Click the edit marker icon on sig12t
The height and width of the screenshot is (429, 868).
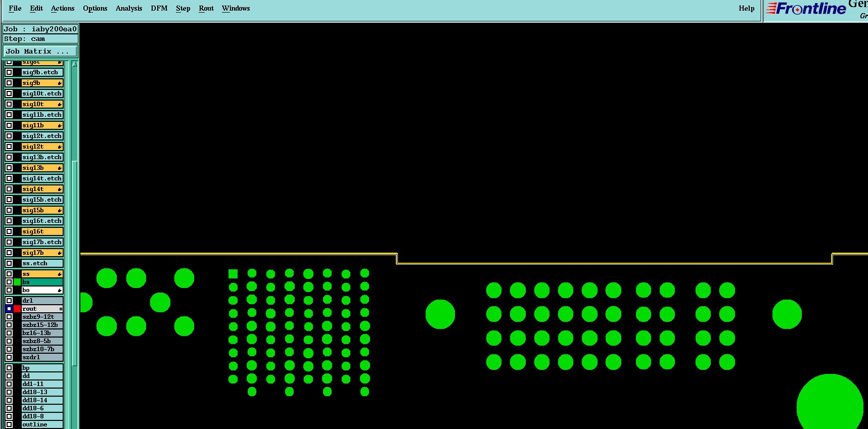pos(60,147)
